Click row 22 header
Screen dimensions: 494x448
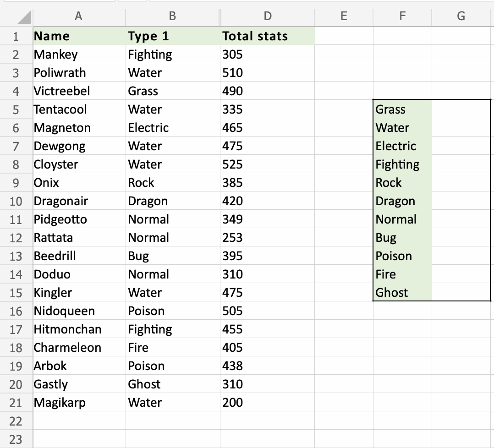[16, 421]
